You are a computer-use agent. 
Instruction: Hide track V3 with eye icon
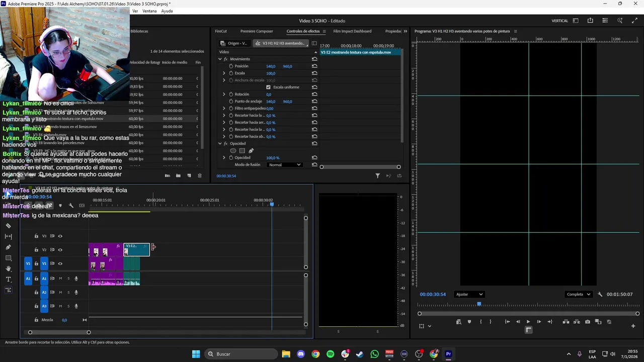[60, 236]
